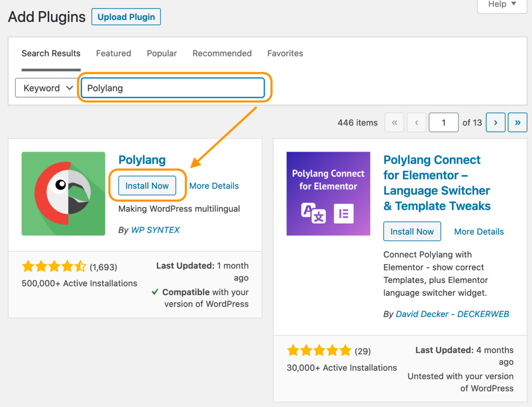Click the Polylang Connect for Elementor banner icon

pos(328,193)
